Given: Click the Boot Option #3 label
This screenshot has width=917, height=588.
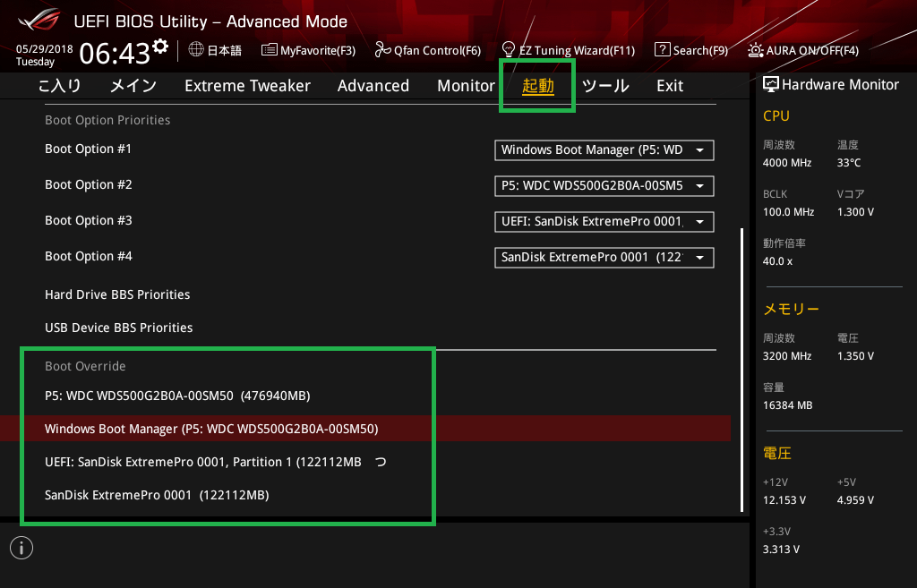Looking at the screenshot, I should [89, 220].
